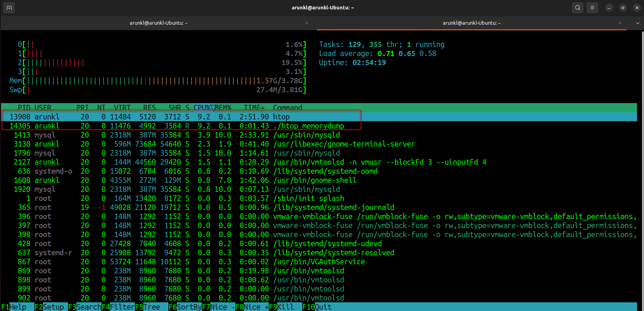Open new terminal tab icon

coord(9,8)
